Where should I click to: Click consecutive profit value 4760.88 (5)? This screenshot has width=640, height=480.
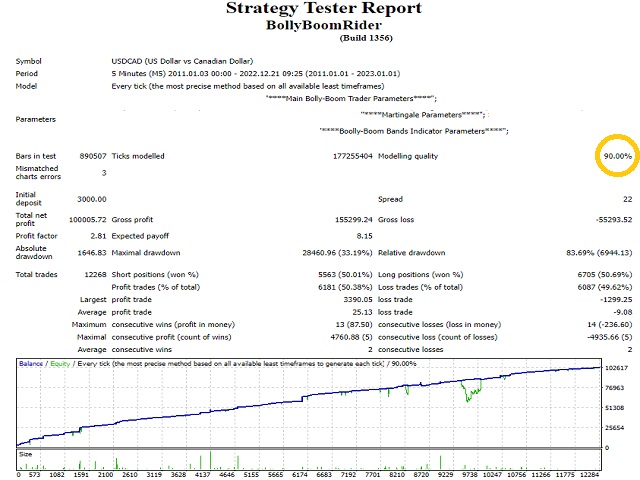351,337
